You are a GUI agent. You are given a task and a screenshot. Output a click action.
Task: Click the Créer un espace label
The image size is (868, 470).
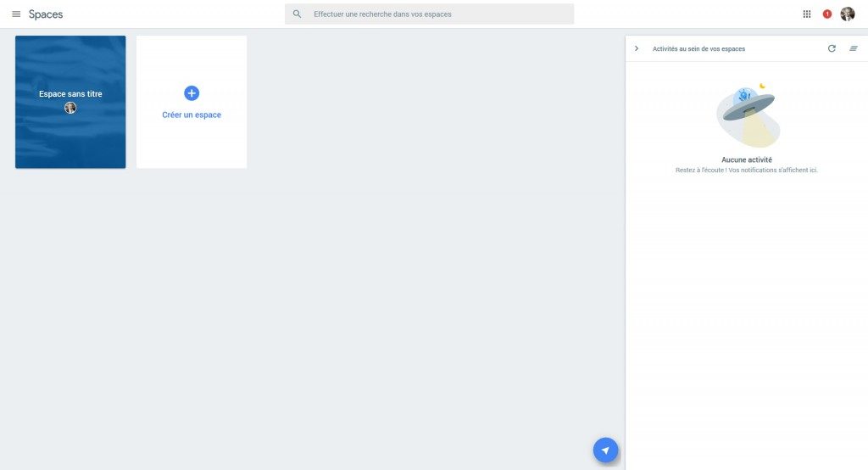[192, 115]
